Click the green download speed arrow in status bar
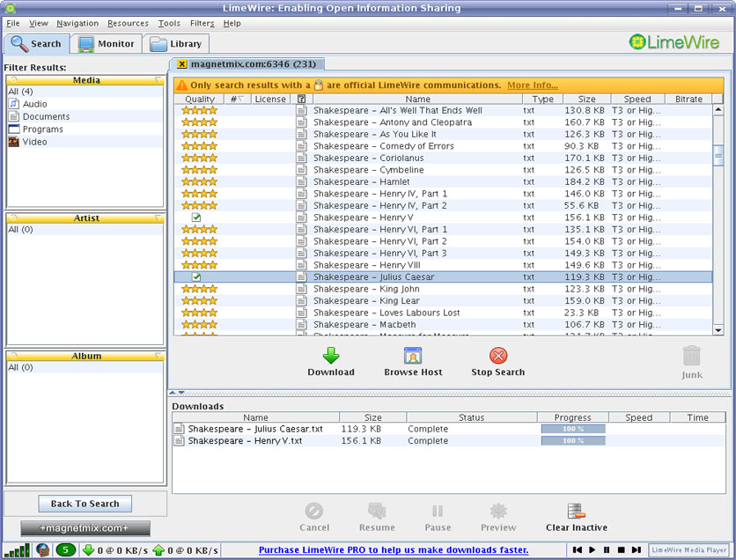 (88, 550)
